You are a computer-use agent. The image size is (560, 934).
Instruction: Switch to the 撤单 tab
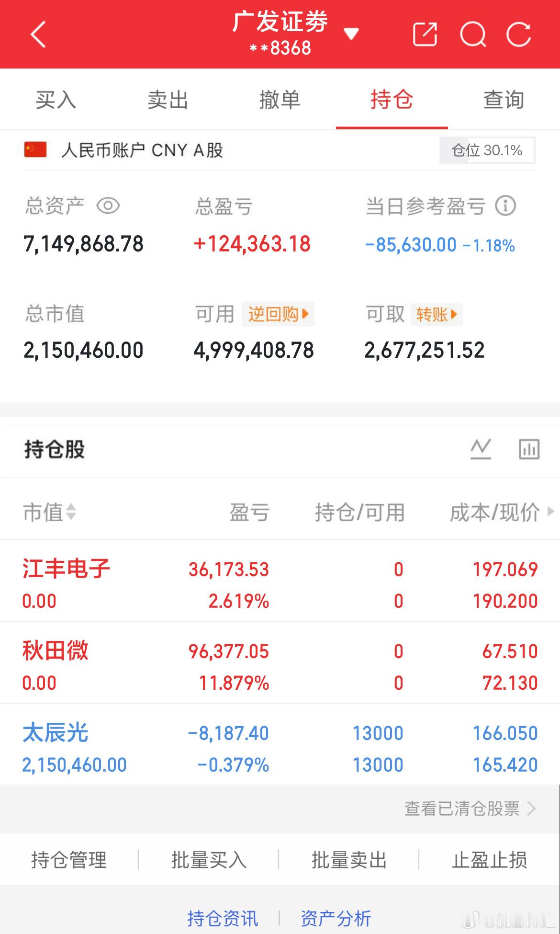[x=280, y=100]
